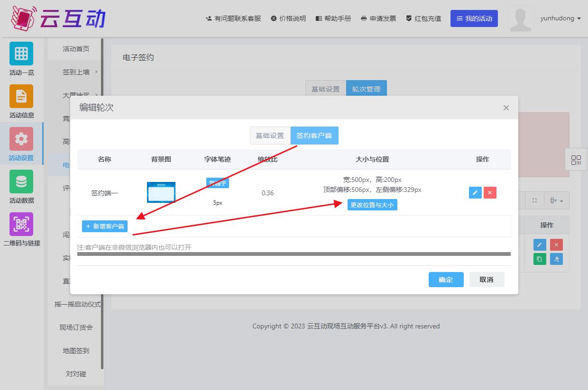
Task: Open the column toggle dropdown in the table toolbar
Action: pos(557,201)
